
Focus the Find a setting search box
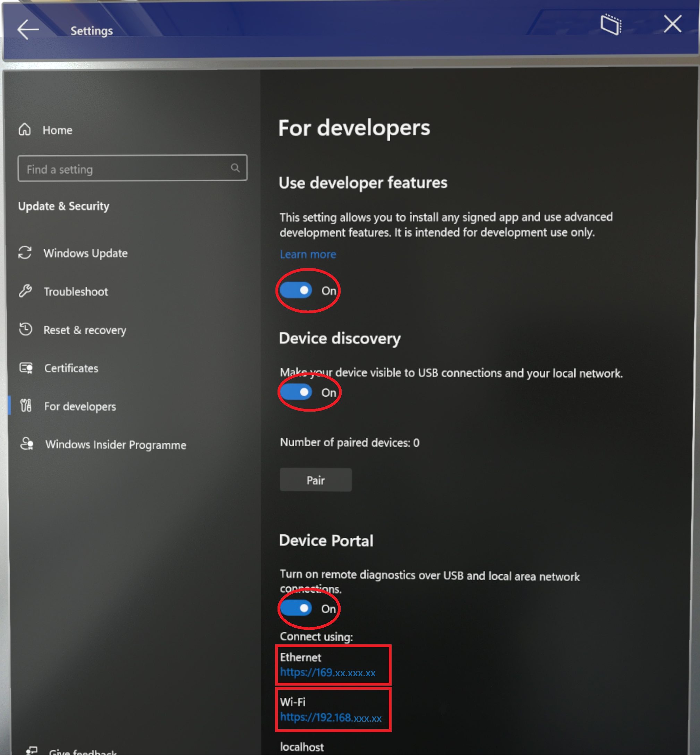pos(125,169)
